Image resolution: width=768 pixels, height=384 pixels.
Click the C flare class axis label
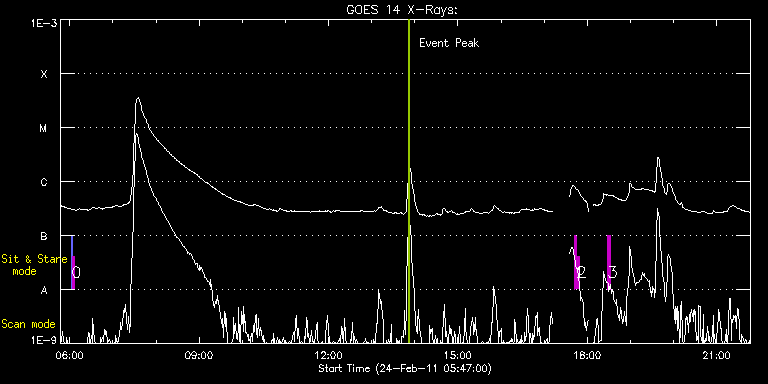point(44,182)
